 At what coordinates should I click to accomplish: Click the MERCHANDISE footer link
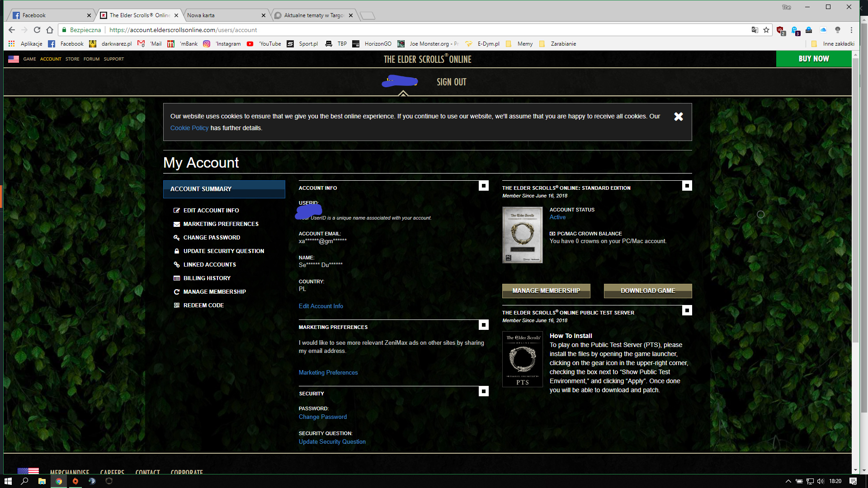(70, 472)
